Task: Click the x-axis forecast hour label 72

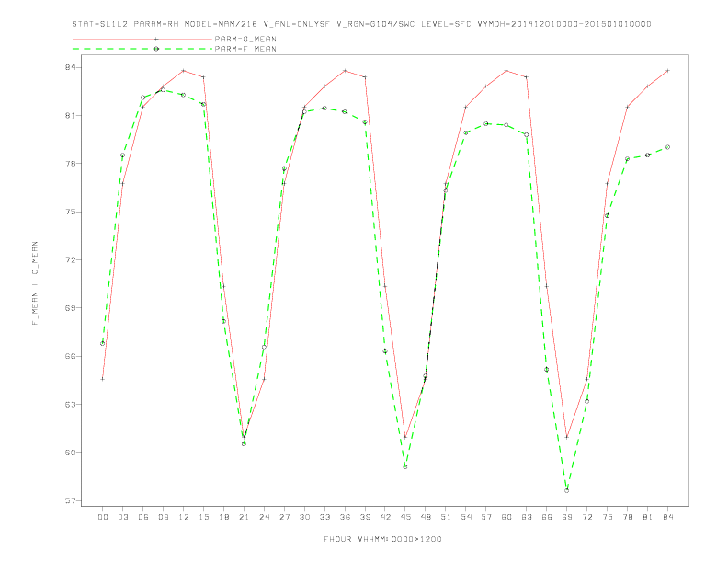Action: (x=587, y=517)
